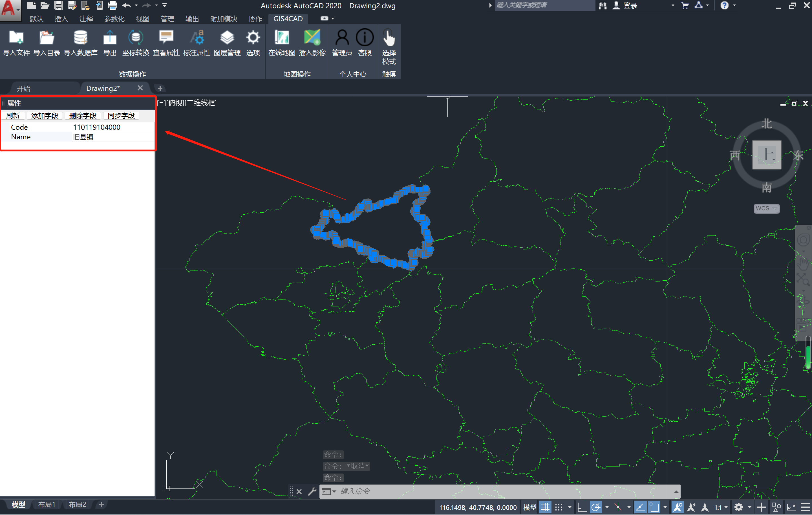Click the 标注属性 label attributes icon
Viewport: 812px width, 515px height.
point(197,38)
